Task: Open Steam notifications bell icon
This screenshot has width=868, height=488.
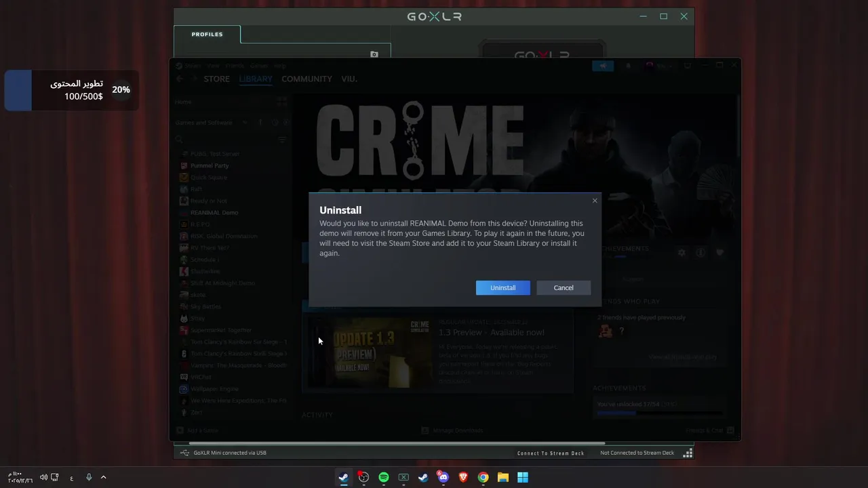Action: 628,66
